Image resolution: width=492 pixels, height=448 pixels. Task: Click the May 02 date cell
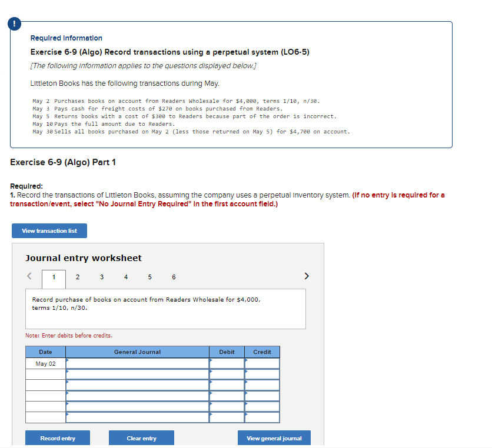45,363
